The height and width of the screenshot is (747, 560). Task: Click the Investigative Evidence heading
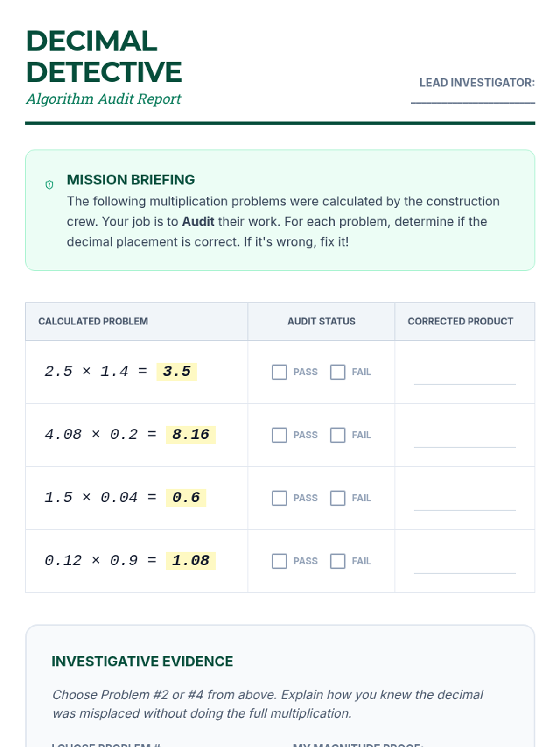click(142, 662)
